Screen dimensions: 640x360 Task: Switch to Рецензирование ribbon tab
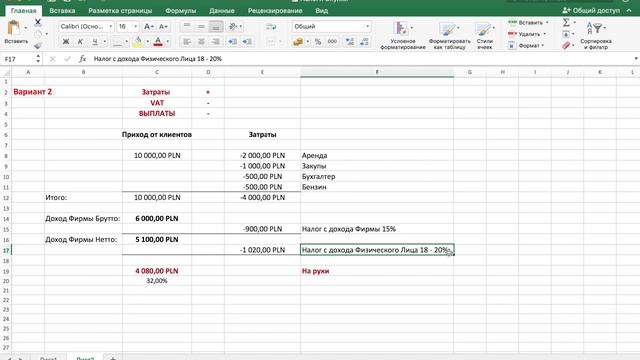click(275, 11)
